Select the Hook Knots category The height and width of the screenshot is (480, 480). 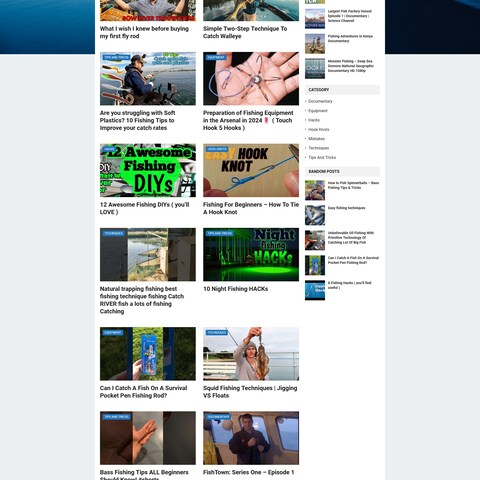click(x=318, y=129)
